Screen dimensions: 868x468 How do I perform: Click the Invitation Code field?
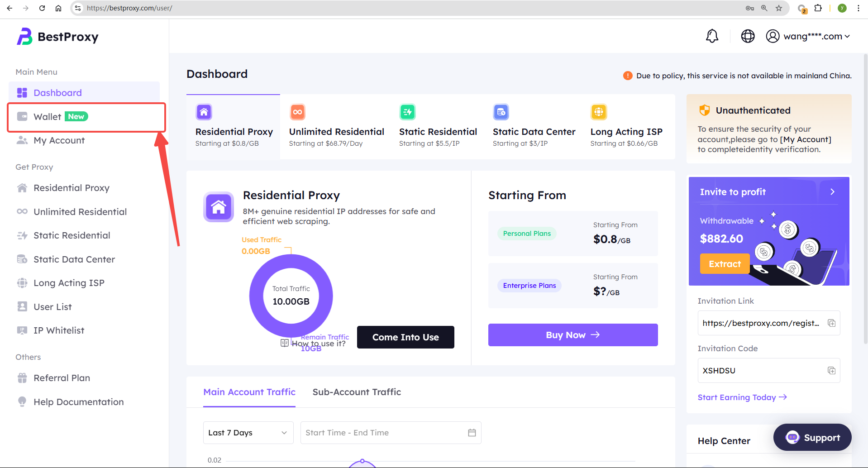769,371
